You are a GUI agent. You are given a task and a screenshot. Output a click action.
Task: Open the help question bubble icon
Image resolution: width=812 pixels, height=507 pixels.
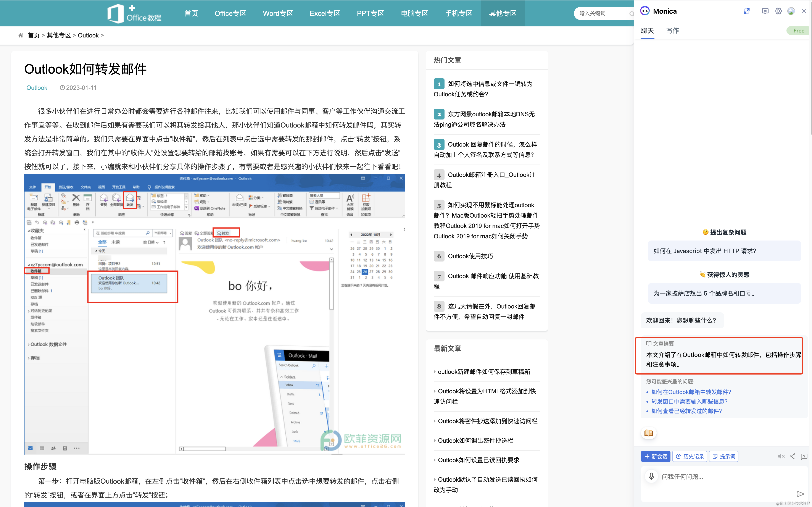804,456
